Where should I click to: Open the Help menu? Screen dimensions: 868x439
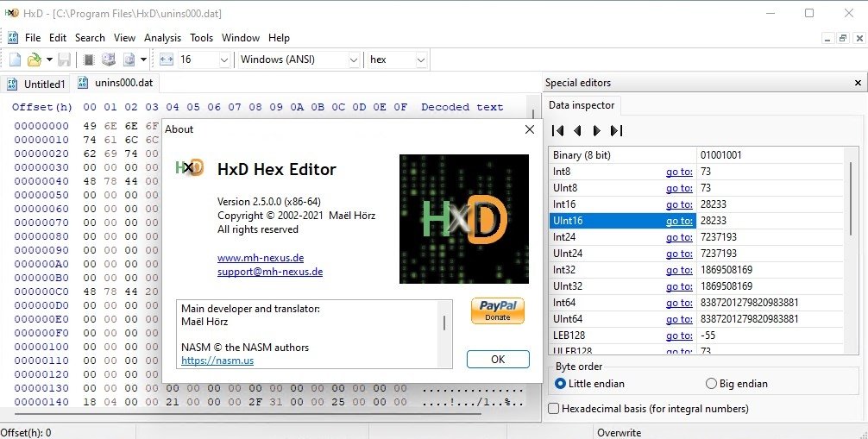click(279, 38)
